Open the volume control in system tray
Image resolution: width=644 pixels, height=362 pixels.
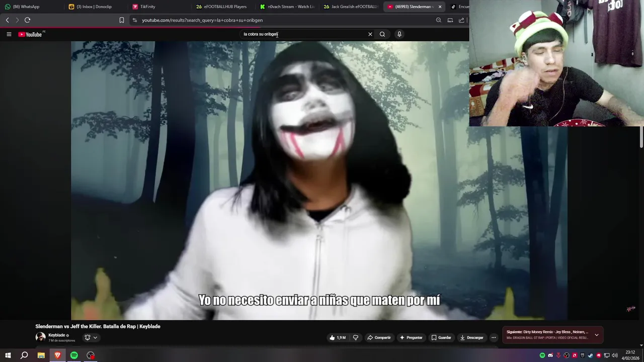coord(615,355)
